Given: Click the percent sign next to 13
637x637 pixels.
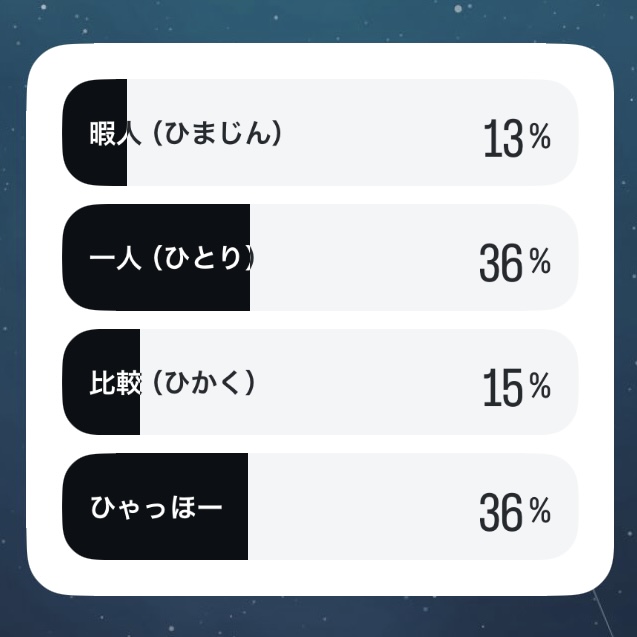Looking at the screenshot, I should [540, 136].
